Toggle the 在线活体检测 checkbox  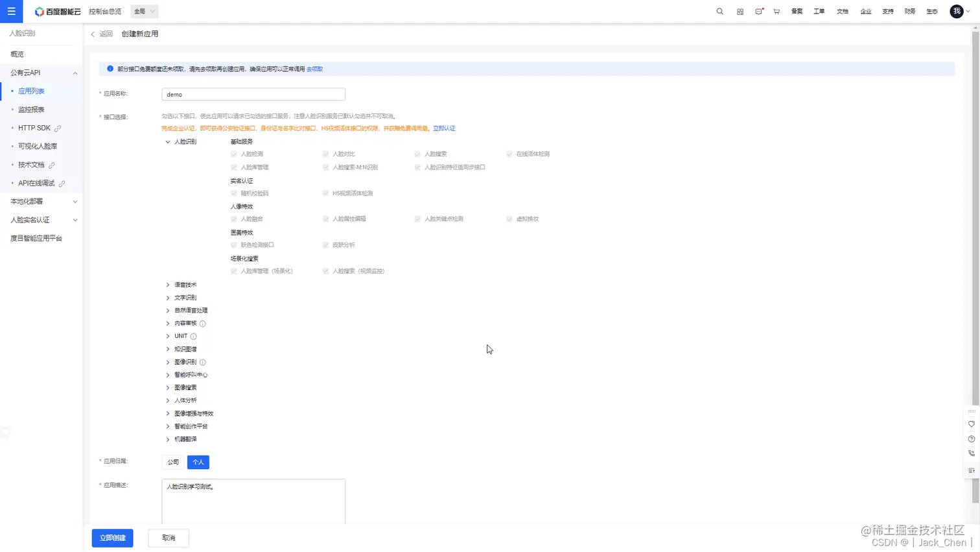[509, 154]
